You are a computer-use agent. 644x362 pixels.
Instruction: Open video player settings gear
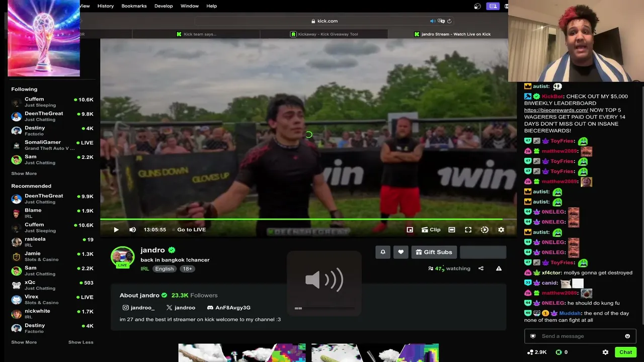501,230
